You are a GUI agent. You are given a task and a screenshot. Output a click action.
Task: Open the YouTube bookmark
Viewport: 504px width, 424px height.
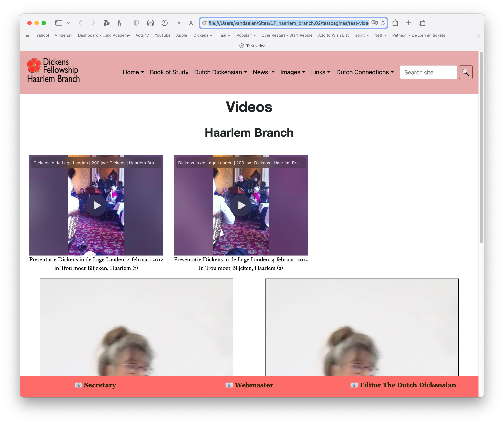[x=162, y=35]
